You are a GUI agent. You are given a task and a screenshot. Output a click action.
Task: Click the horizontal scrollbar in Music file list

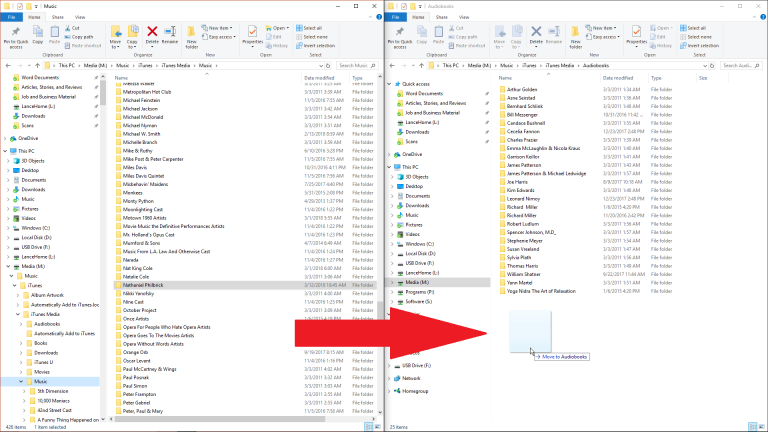218,419
